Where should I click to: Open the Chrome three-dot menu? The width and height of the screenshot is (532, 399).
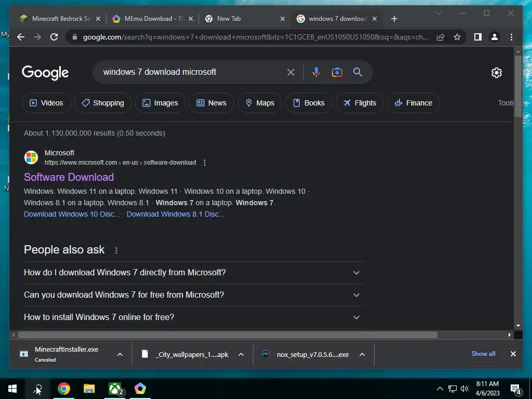coord(511,37)
